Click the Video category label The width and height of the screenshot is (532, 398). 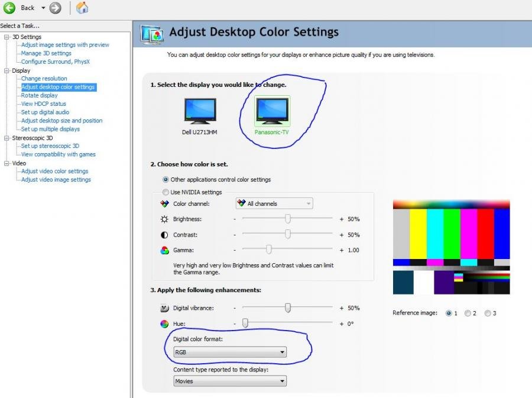(x=19, y=163)
